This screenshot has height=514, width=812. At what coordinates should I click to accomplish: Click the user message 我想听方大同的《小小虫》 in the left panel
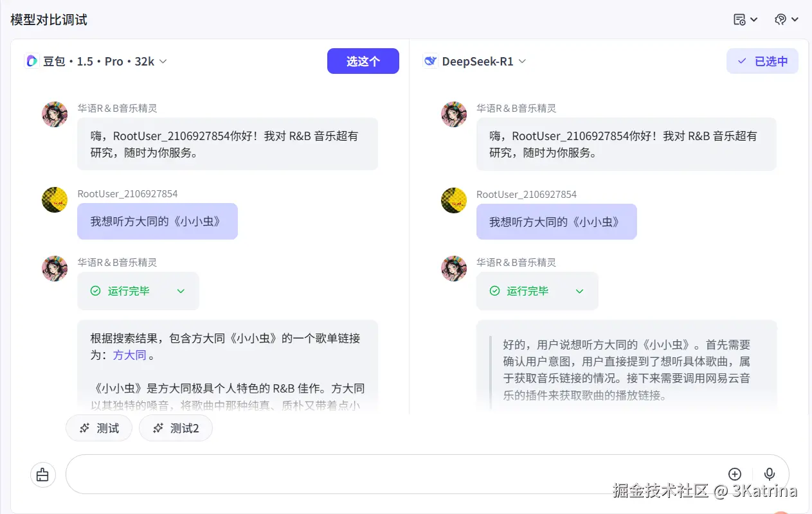(158, 221)
